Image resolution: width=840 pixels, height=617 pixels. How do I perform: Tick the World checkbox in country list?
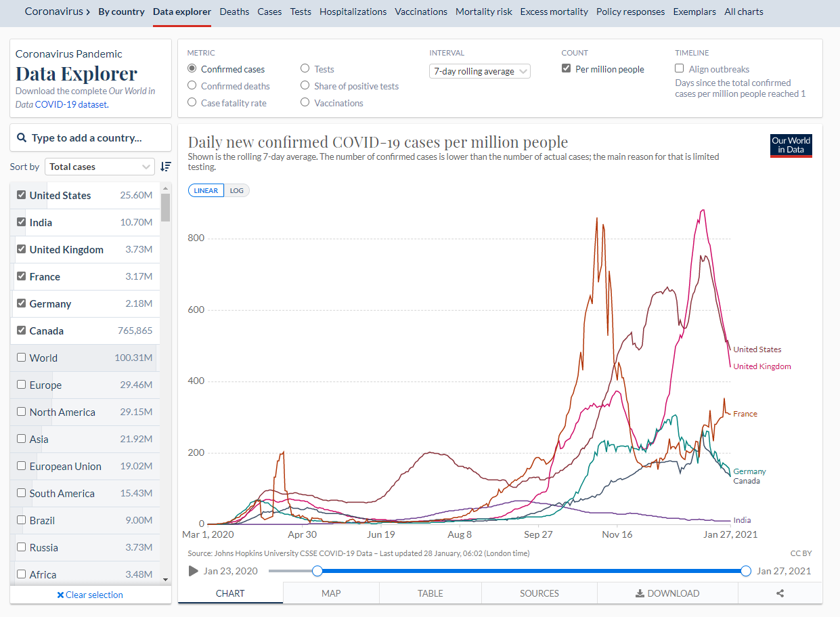click(x=22, y=358)
